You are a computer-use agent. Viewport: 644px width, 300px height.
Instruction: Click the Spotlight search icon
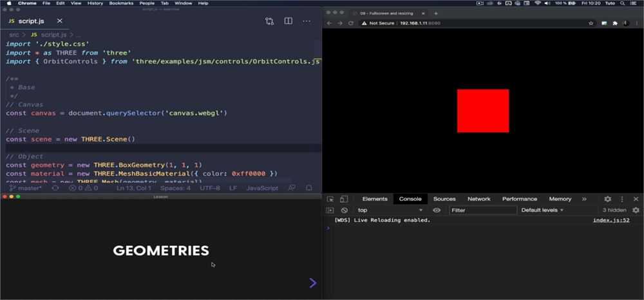(623, 3)
